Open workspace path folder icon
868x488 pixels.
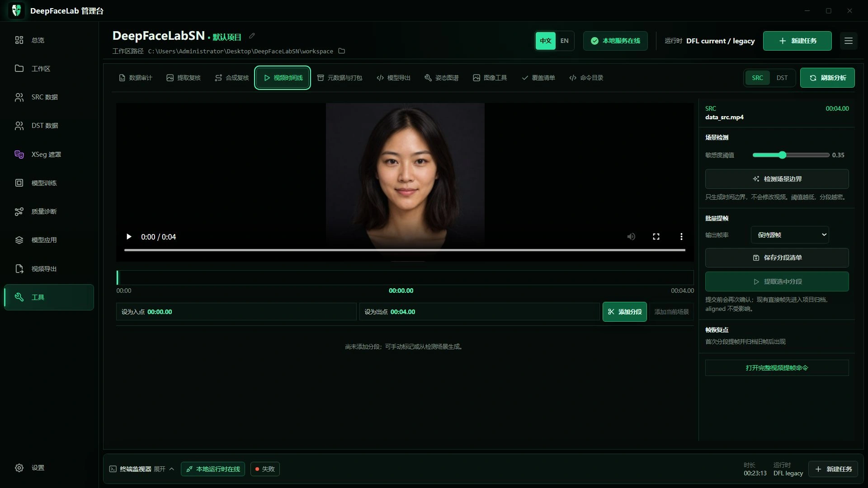342,51
